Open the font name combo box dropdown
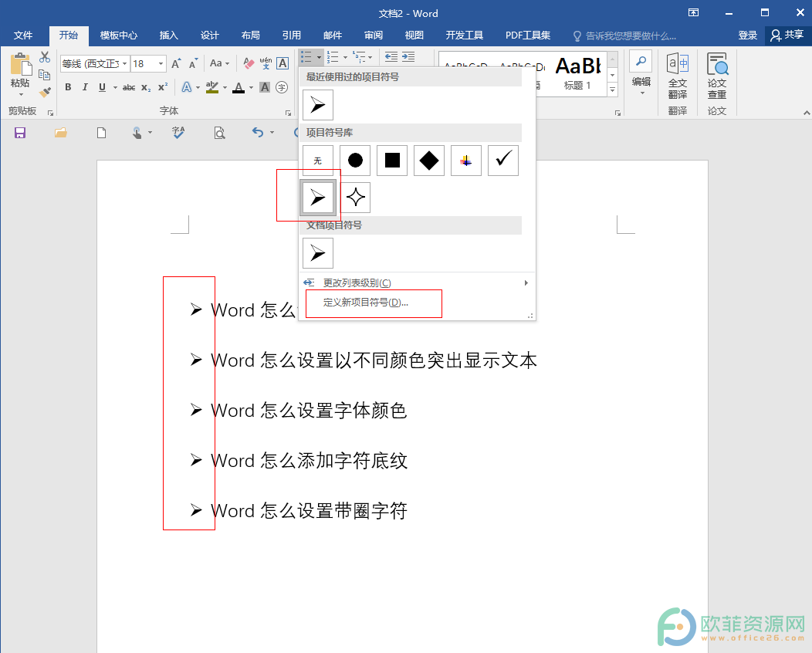 click(125, 64)
